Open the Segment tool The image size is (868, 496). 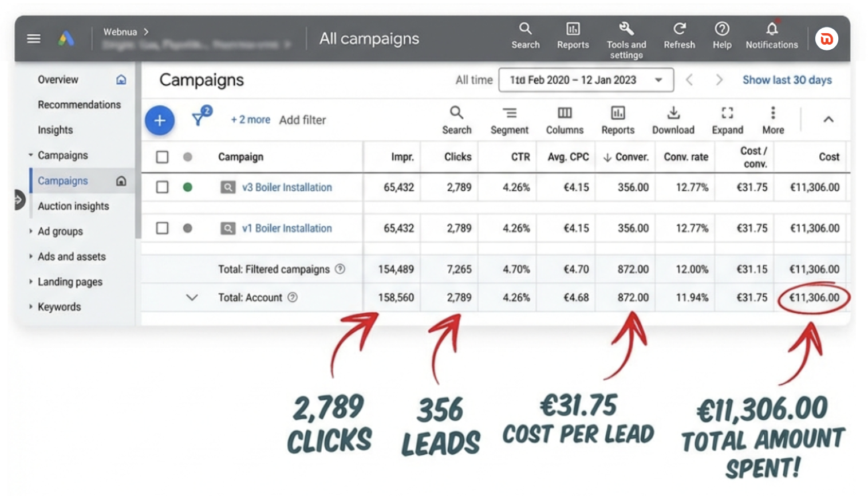510,120
